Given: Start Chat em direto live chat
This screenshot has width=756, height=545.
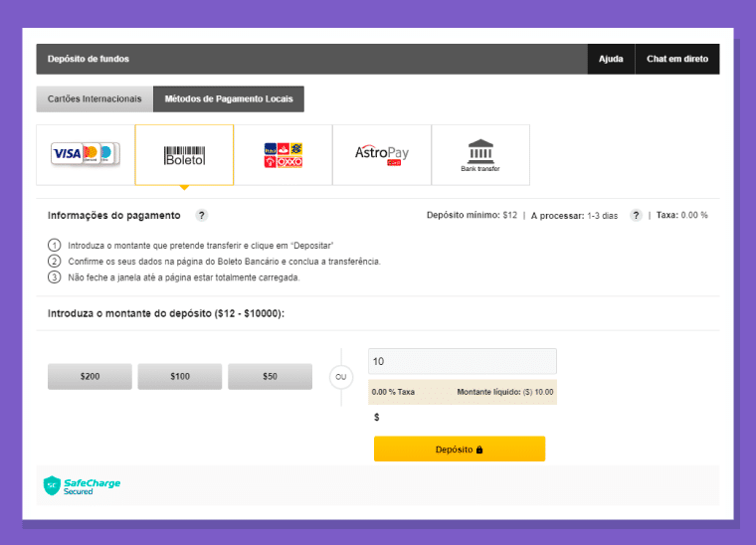Looking at the screenshot, I should tap(677, 59).
